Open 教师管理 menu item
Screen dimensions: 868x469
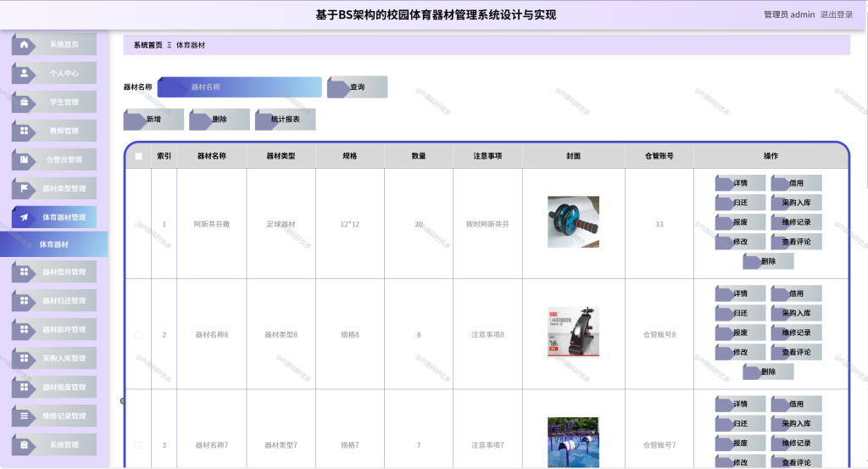53,131
